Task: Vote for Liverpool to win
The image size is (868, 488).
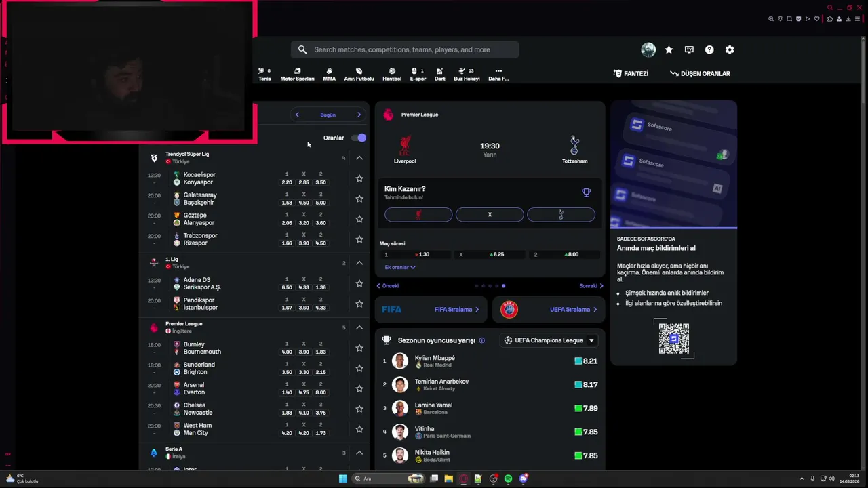Action: pos(418,215)
